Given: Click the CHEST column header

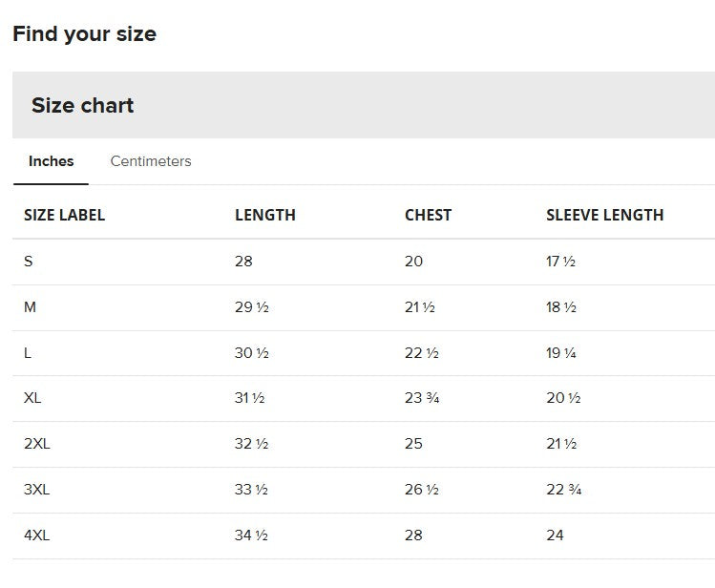Looking at the screenshot, I should 429,215.
